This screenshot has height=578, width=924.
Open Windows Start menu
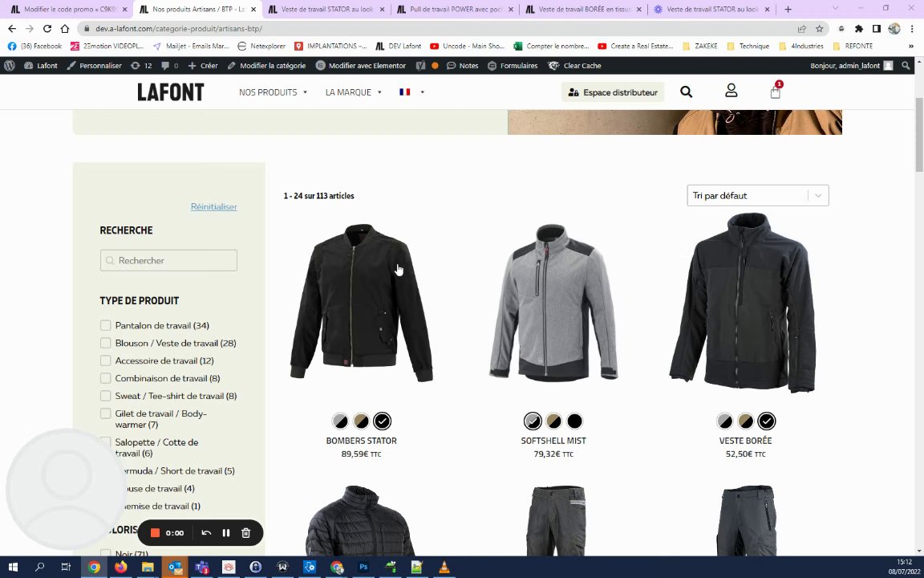pyautogui.click(x=12, y=568)
